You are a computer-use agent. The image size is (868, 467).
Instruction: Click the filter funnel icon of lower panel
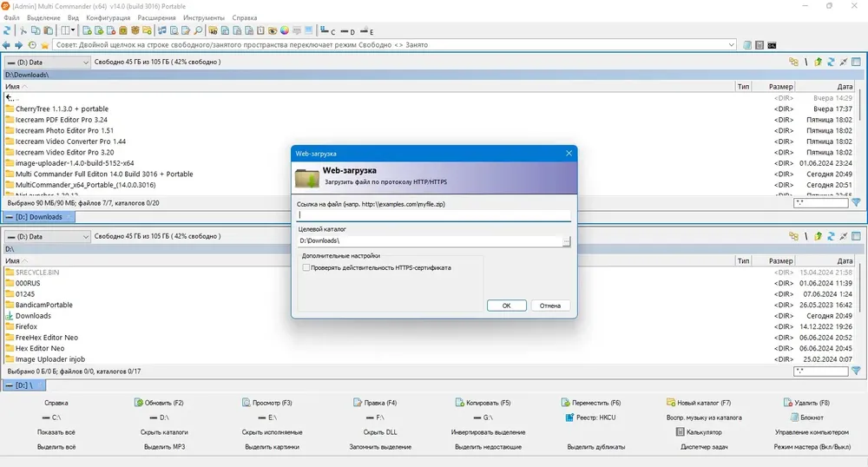point(856,372)
